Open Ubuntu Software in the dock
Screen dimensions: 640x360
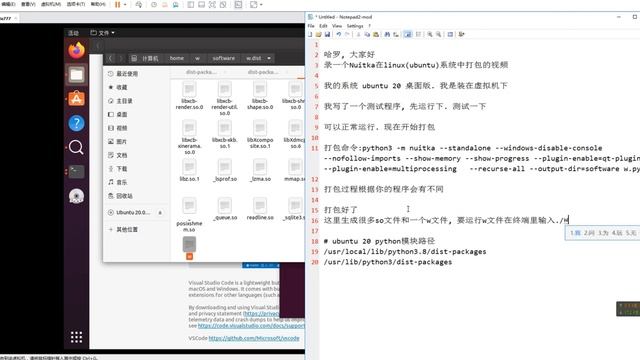(x=76, y=99)
